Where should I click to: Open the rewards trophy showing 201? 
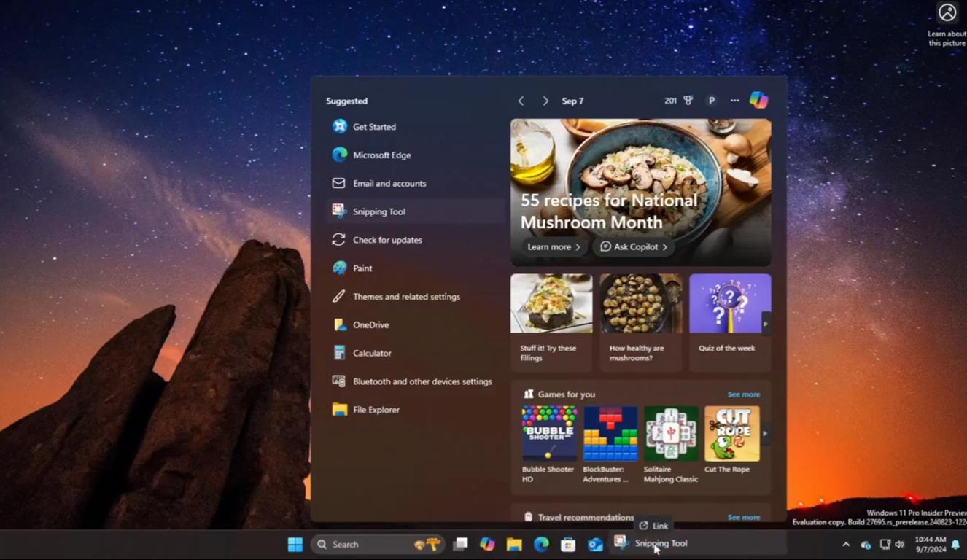point(679,101)
